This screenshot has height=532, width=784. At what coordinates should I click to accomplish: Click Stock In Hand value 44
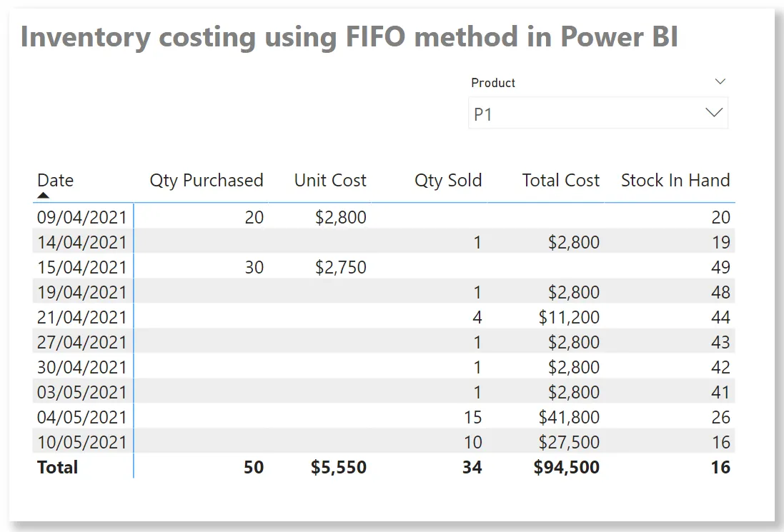(x=720, y=317)
